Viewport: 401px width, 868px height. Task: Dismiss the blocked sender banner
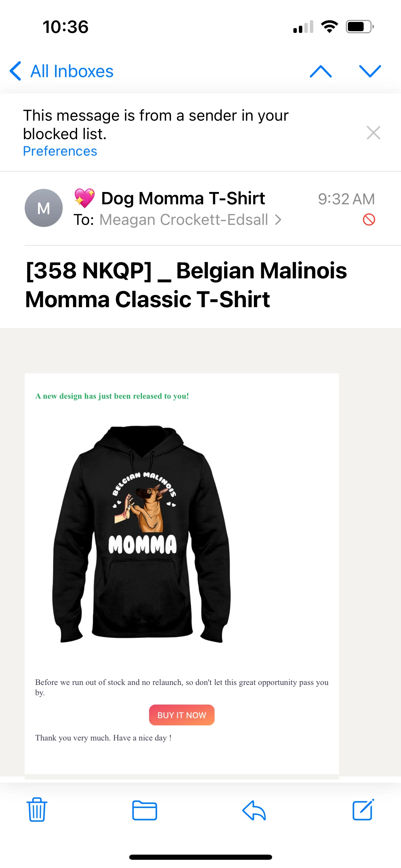tap(373, 133)
